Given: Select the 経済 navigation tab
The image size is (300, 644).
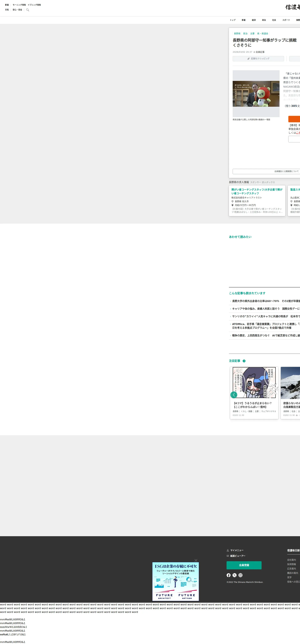Looking at the screenshot, I should point(254,20).
